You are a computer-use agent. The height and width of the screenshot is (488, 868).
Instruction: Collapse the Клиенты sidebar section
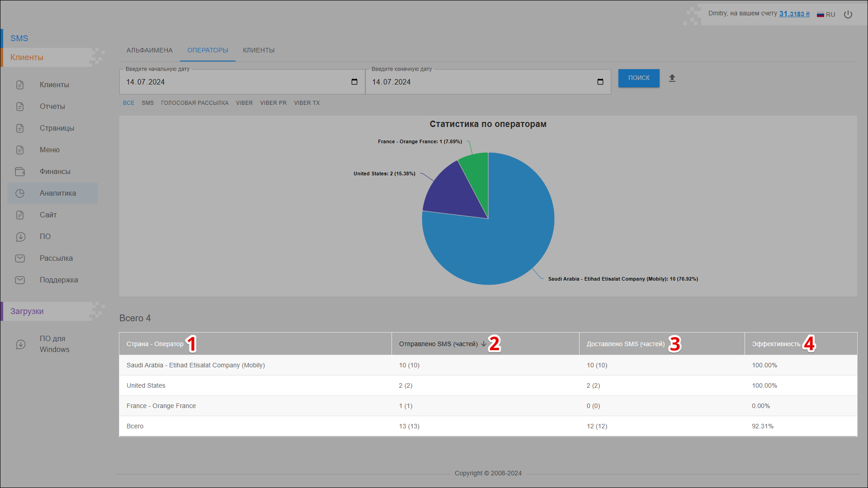click(x=27, y=57)
